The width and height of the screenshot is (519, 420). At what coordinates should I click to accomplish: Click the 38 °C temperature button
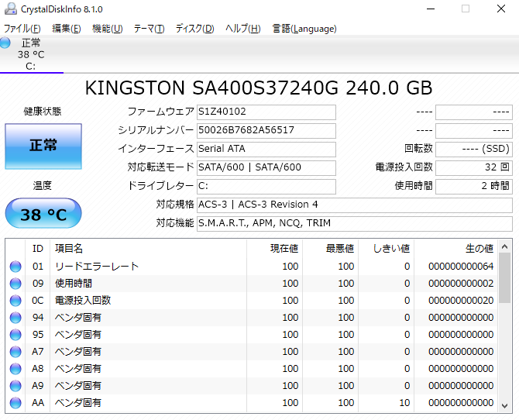[x=43, y=214]
